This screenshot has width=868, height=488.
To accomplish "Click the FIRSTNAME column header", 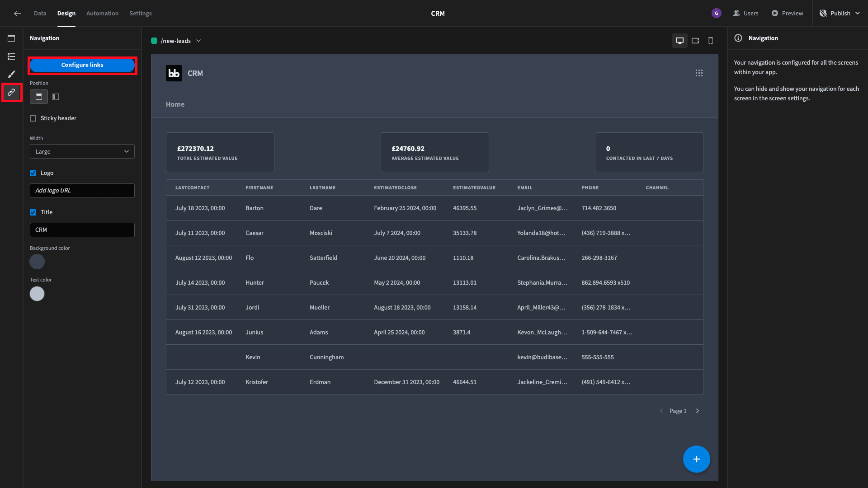I will 259,188.
